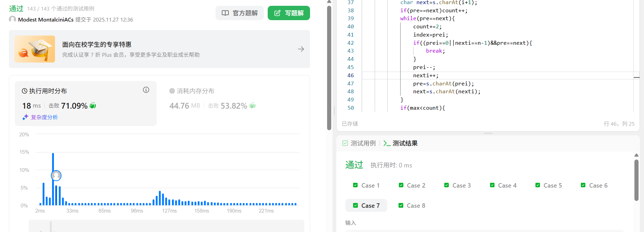Screen dimensions: 644x232
Task: Click code line if(max<count){
Action: (x=423, y=108)
